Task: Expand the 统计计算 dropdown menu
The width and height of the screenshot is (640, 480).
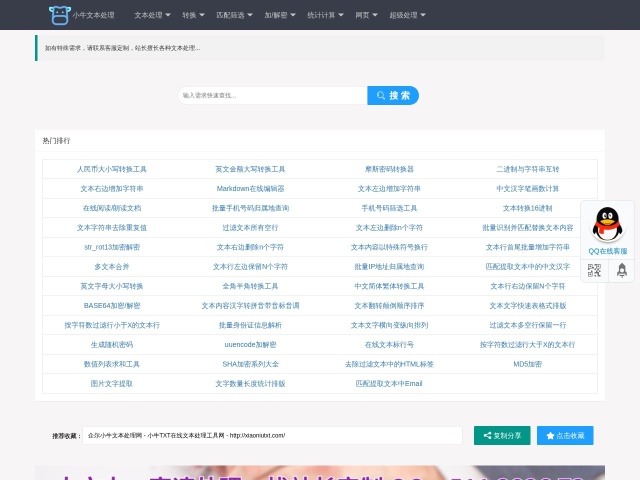Action: tap(325, 15)
